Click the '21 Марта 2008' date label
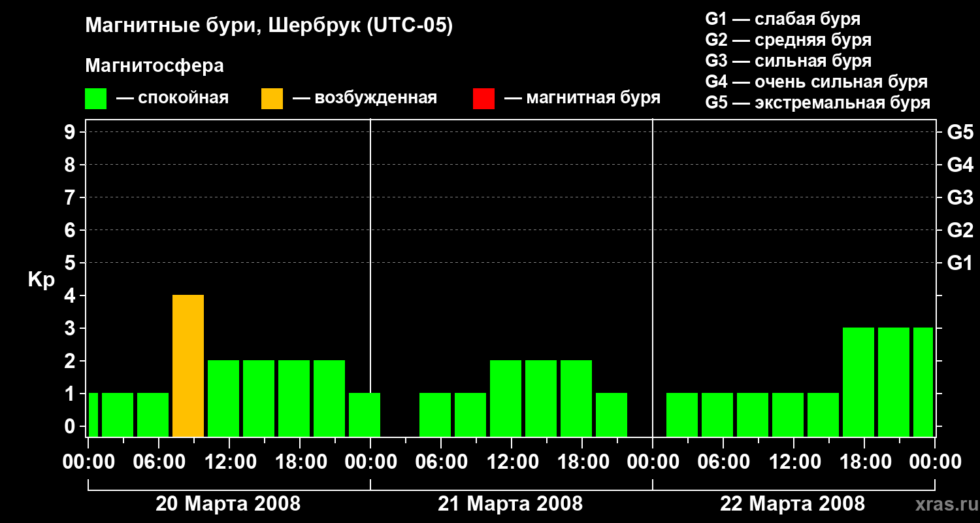980x523 pixels. (x=510, y=504)
